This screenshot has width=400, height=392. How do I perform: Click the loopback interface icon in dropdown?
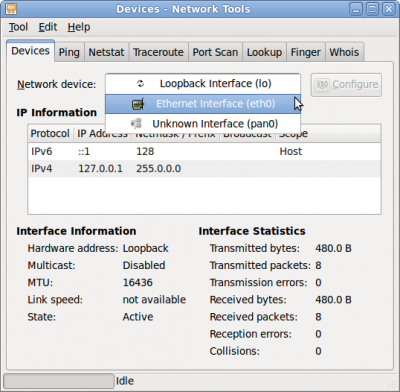click(140, 84)
